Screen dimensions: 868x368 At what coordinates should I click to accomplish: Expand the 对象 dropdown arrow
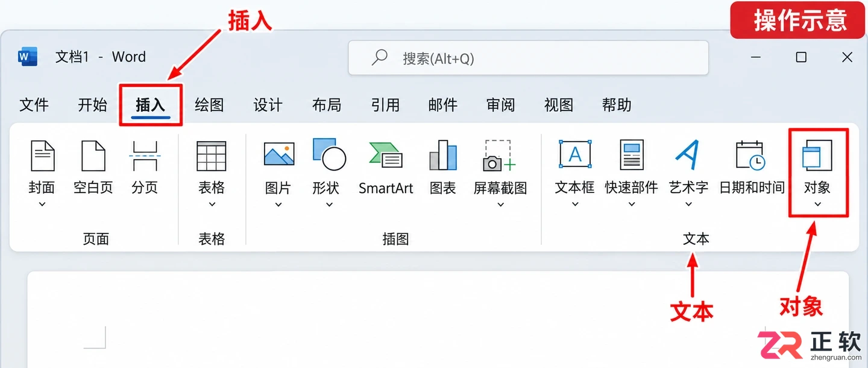817,205
